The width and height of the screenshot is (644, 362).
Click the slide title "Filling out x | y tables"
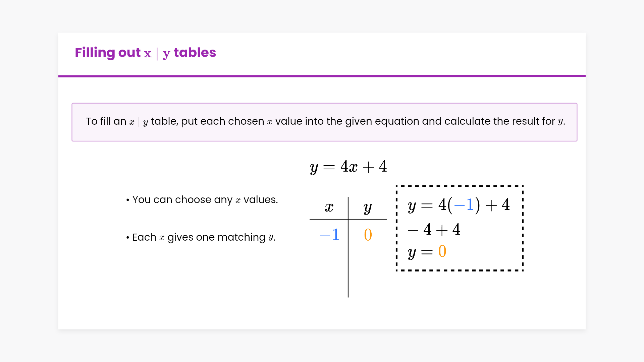tap(145, 53)
